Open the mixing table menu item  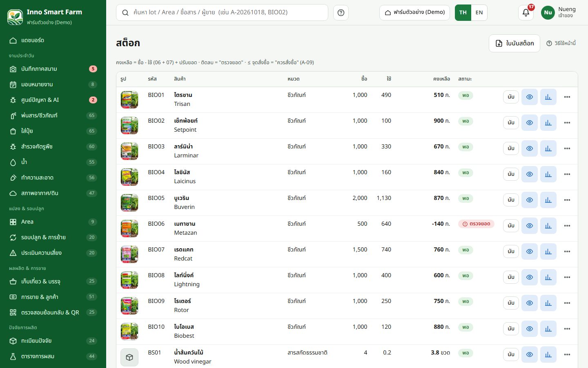(53, 357)
